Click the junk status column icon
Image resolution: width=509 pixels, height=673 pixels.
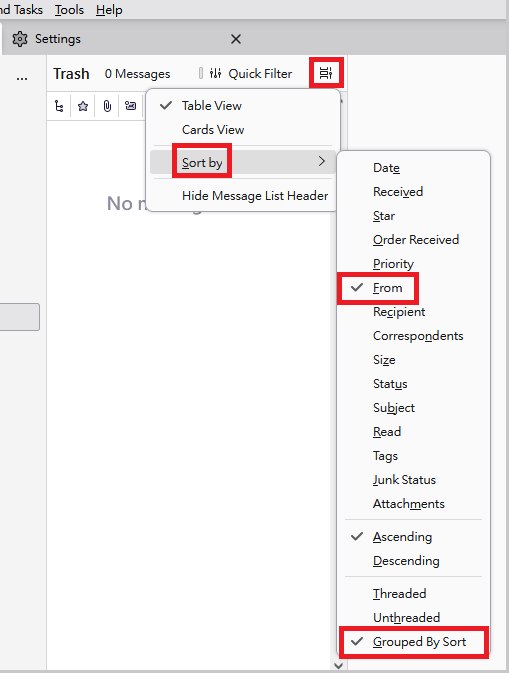[130, 106]
